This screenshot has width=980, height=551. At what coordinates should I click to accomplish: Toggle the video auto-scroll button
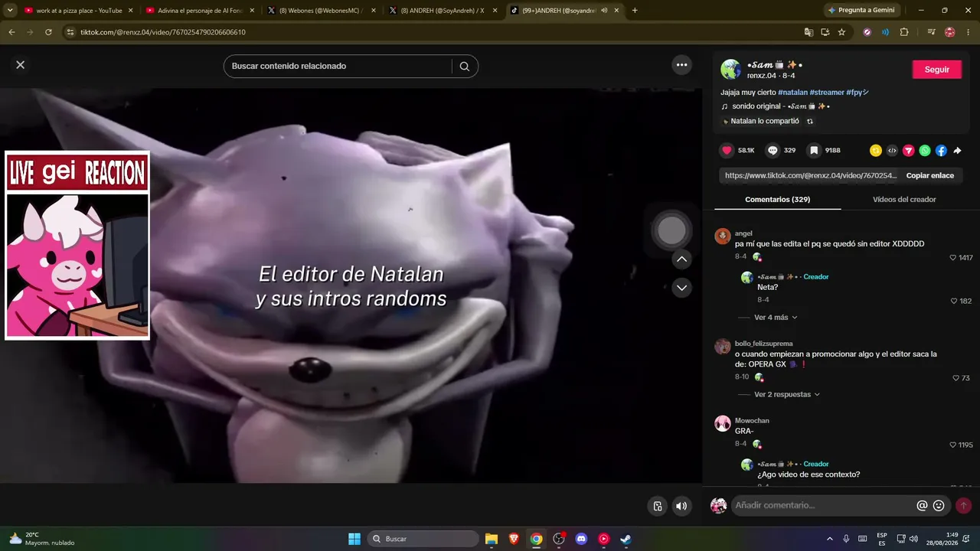coord(657,506)
